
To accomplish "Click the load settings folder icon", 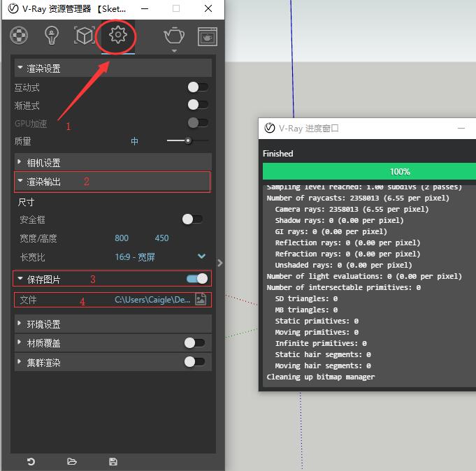I will [x=72, y=462].
